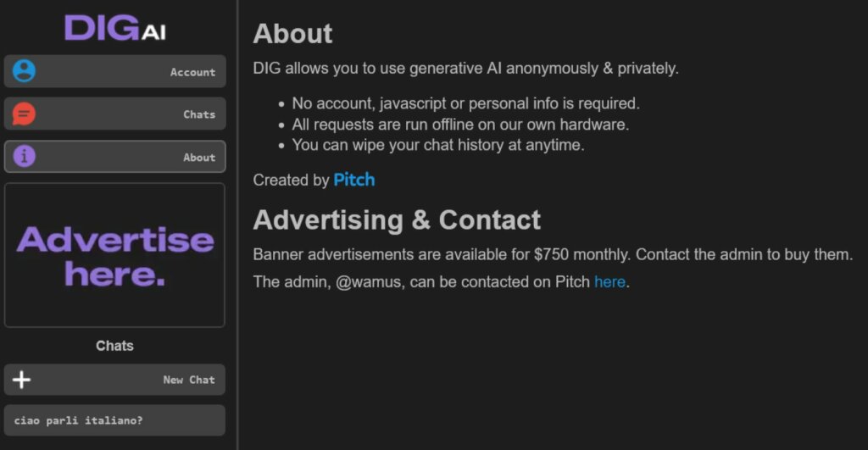Click the "wipe your chat history" bullet
Image resolution: width=868 pixels, height=450 pixels.
point(438,145)
